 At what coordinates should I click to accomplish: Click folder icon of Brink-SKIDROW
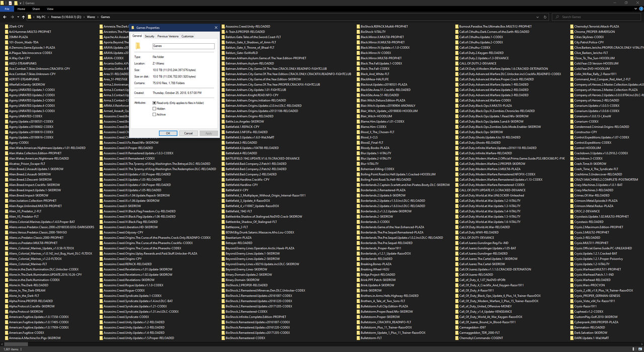(x=358, y=290)
